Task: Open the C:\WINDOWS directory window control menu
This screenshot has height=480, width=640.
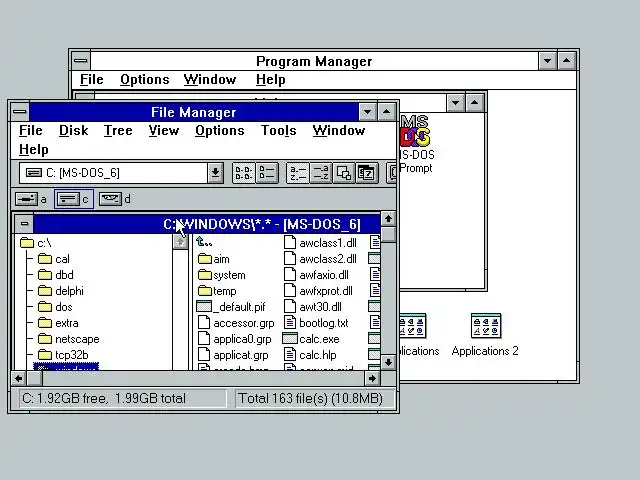Action: 24,224
